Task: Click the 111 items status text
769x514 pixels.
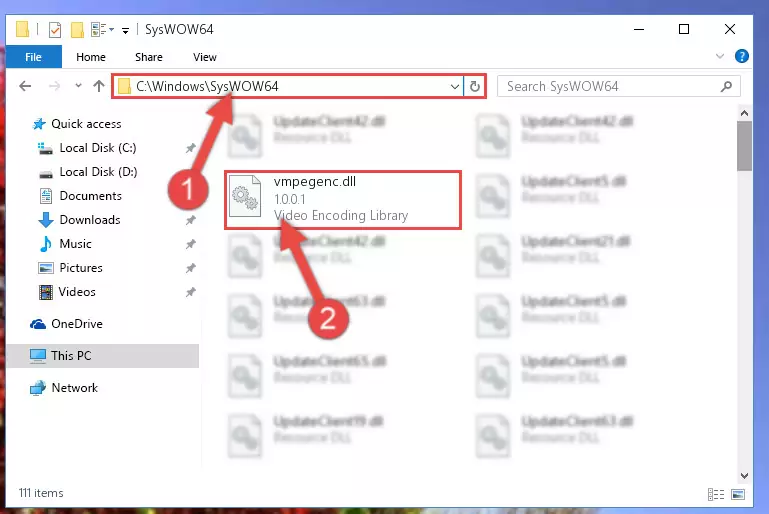Action: coord(41,493)
